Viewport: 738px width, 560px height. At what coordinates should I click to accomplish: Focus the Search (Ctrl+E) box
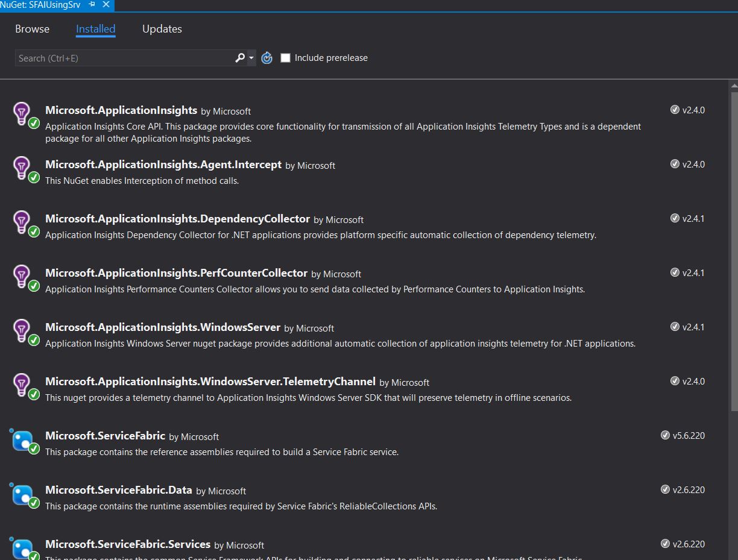(x=124, y=58)
